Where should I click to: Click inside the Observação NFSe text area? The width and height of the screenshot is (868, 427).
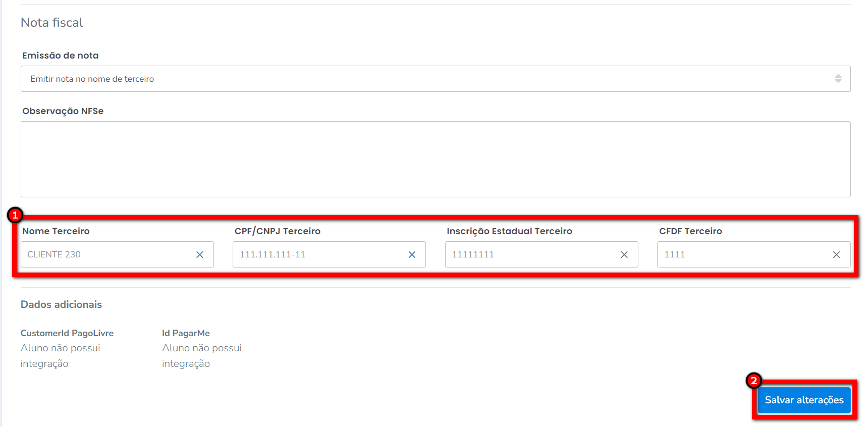click(x=435, y=159)
